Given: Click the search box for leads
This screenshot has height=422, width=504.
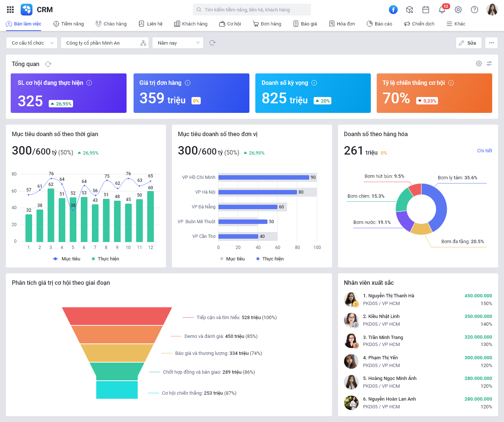Looking at the screenshot, I should pos(252,10).
